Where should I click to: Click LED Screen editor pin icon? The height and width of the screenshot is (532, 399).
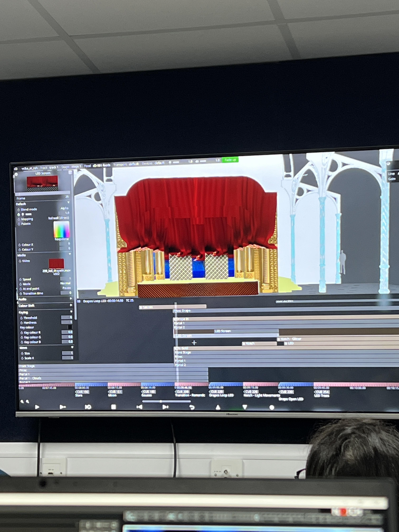coord(70,172)
